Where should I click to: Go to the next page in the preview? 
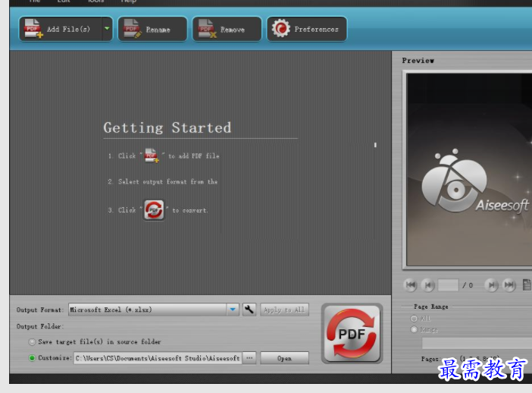(491, 285)
